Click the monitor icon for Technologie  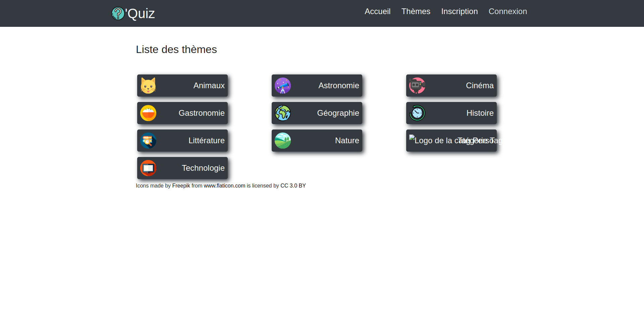coord(148,168)
